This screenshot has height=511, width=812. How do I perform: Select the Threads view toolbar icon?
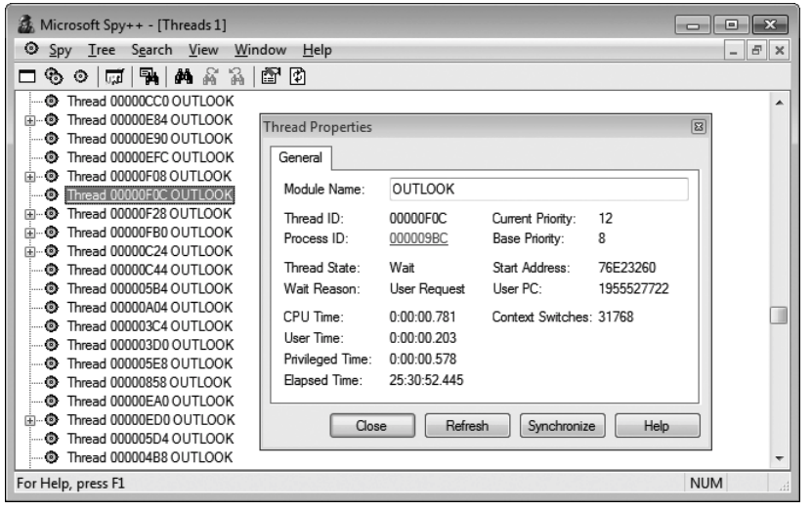pyautogui.click(x=81, y=77)
